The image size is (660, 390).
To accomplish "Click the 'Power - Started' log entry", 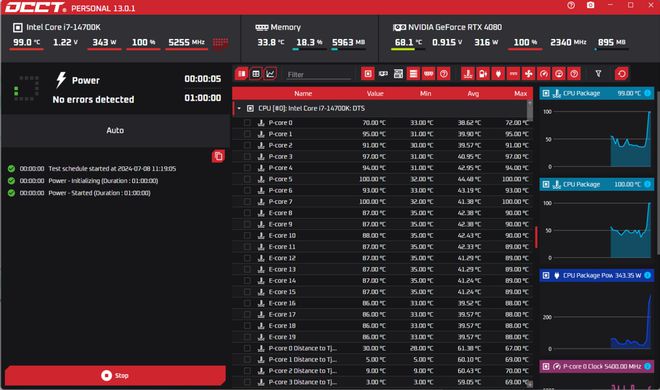I will coord(99,193).
